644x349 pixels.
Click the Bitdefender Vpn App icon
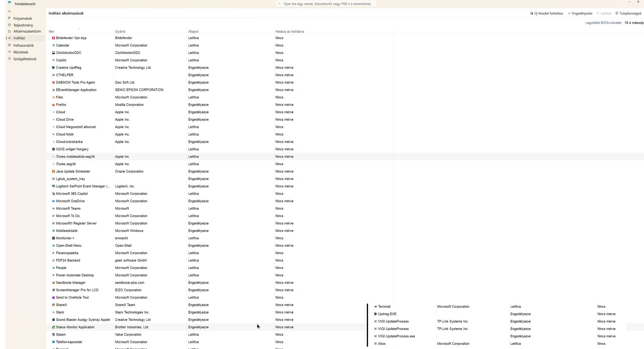pyautogui.click(x=53, y=38)
